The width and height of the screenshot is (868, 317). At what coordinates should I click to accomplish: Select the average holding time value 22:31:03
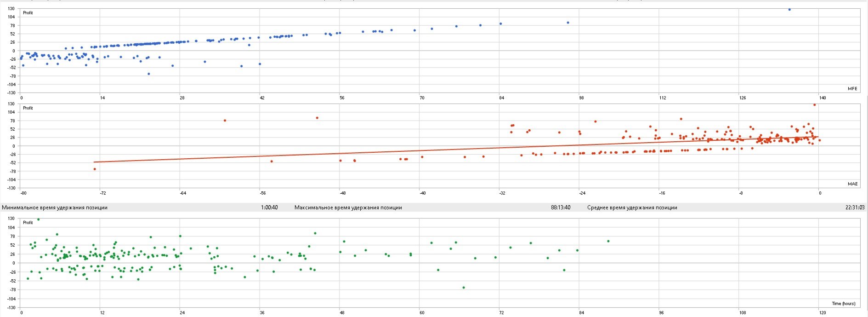(855, 207)
